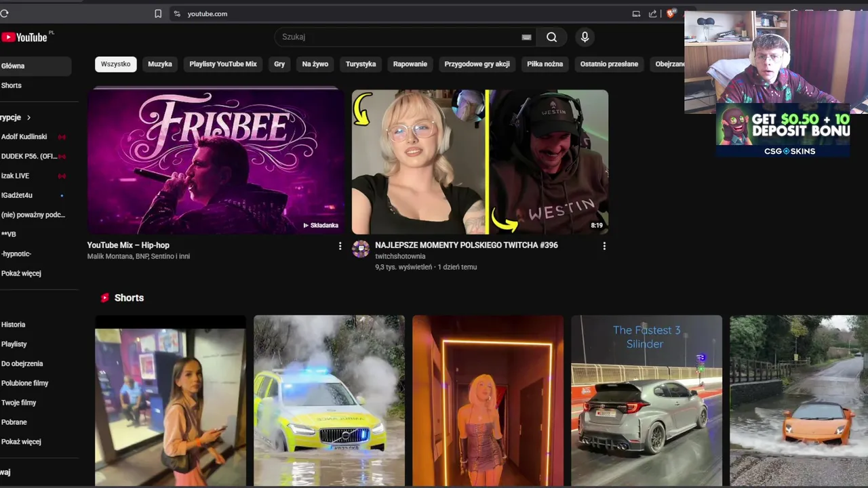The image size is (868, 488).
Task: Expand subscriptions with Pokaż więcej under -hypnotic-
Action: tap(21, 273)
